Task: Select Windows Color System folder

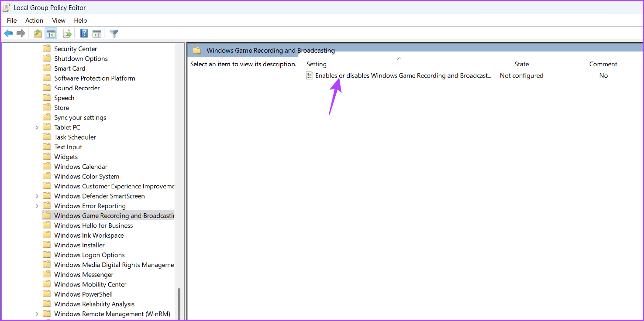Action: pos(86,176)
